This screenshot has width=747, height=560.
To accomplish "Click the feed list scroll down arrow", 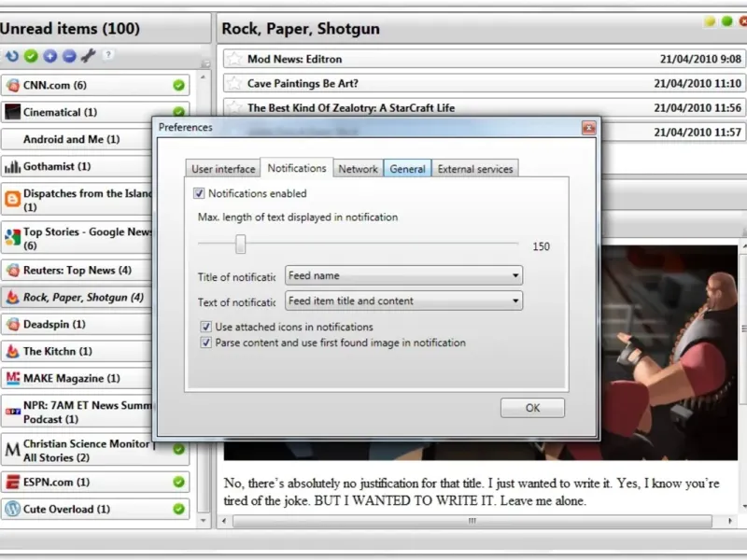I will (203, 521).
